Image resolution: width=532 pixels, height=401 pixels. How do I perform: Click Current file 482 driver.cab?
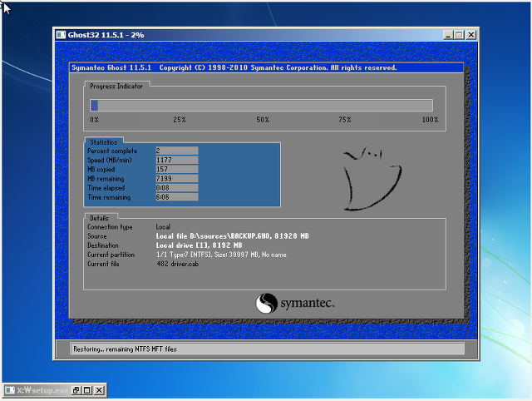(177, 264)
